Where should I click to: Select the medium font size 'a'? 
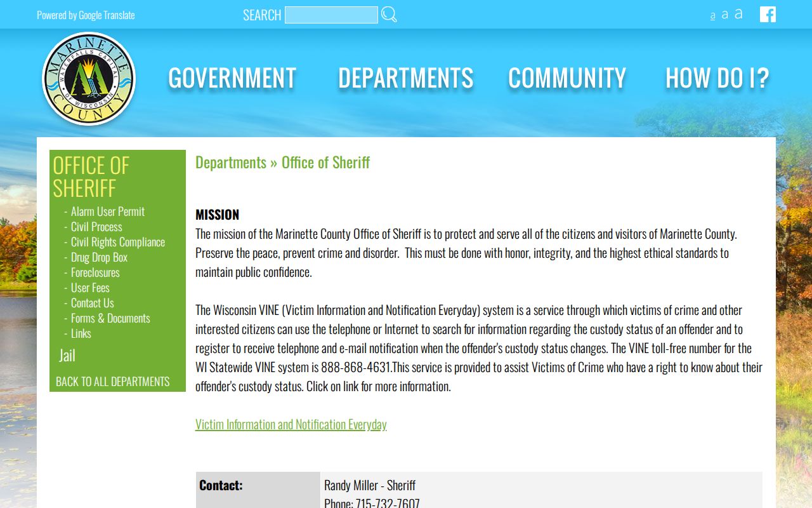725,15
